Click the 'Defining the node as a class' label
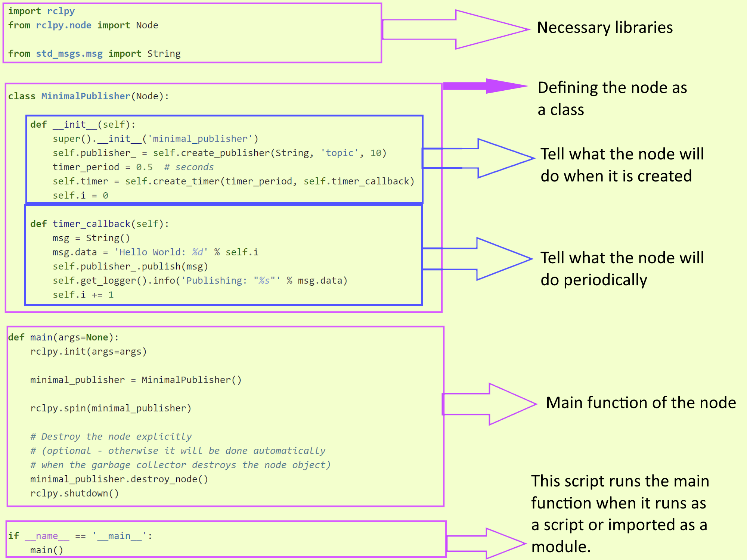This screenshot has width=747, height=560. click(x=612, y=99)
